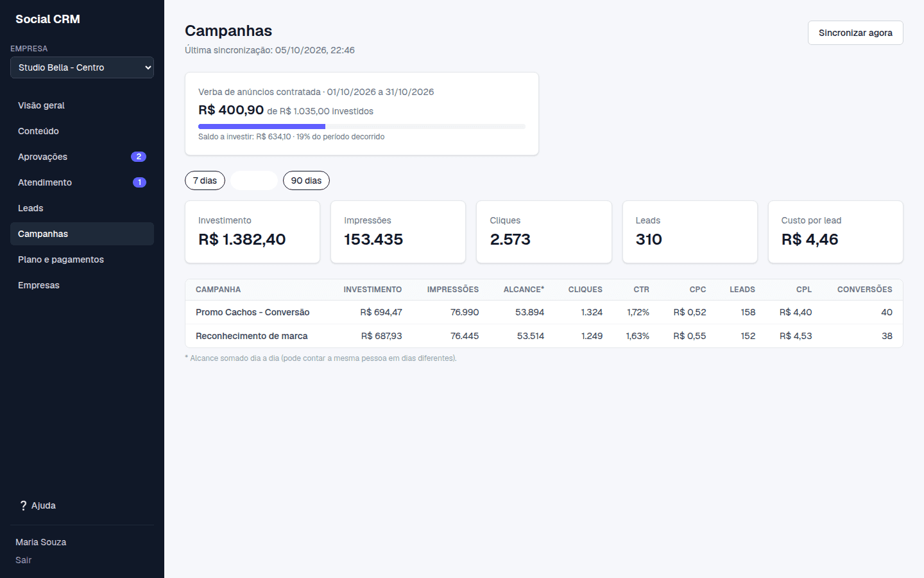The image size is (924, 578).
Task: Open the Studio Bella - Centro company dropdown
Action: pyautogui.click(x=82, y=67)
